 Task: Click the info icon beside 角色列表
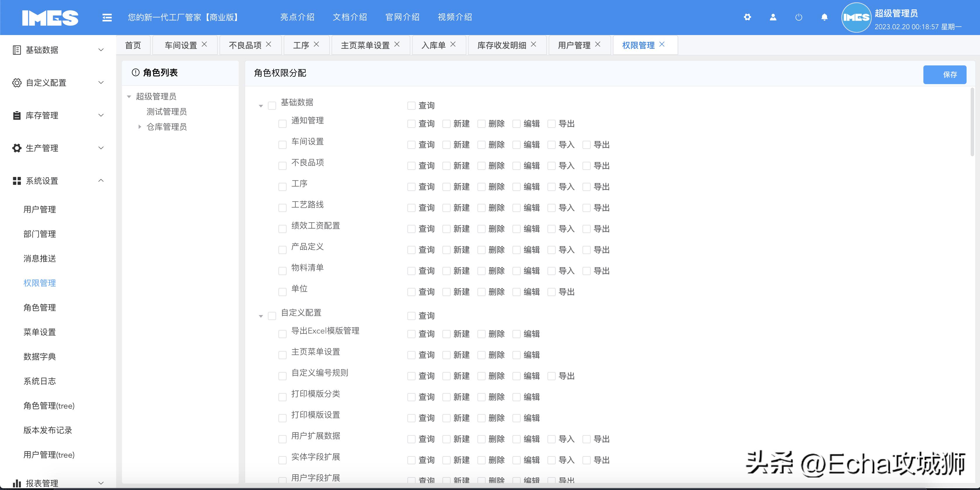[136, 72]
